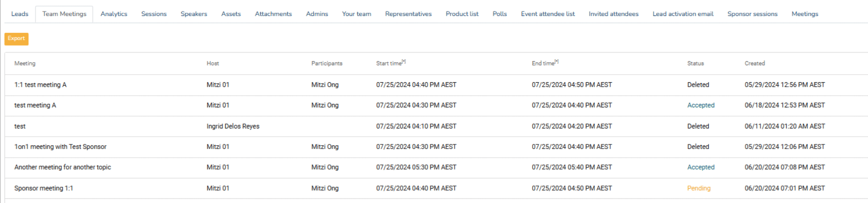The width and height of the screenshot is (868, 203).
Task: Click end time '07/25/2024 05:40 PM AEST'
Action: pyautogui.click(x=572, y=168)
